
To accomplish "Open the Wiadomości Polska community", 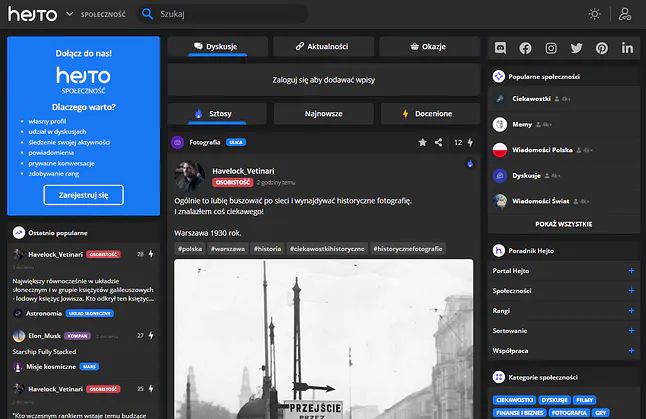I will tap(542, 150).
